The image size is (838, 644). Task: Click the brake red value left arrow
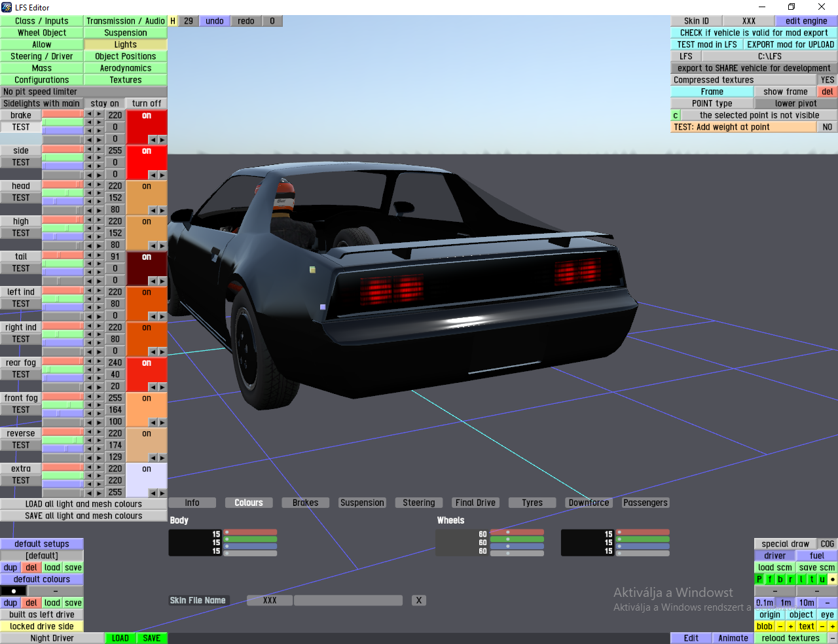(x=89, y=114)
